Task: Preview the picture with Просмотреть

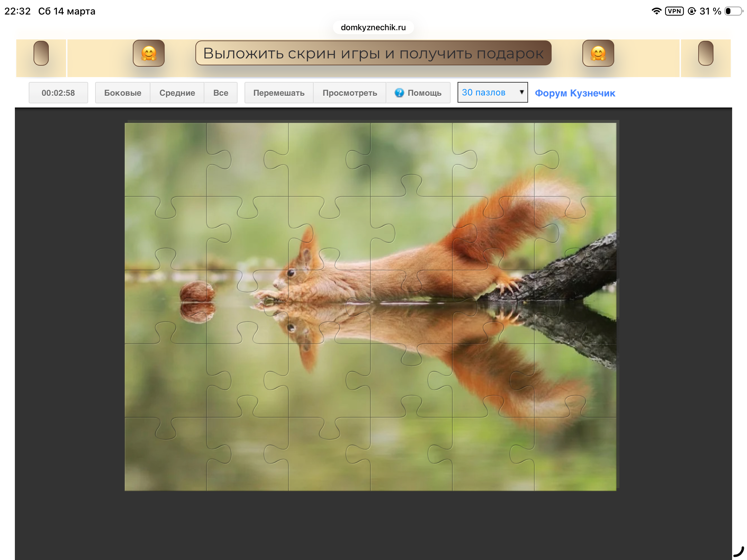Action: point(350,93)
